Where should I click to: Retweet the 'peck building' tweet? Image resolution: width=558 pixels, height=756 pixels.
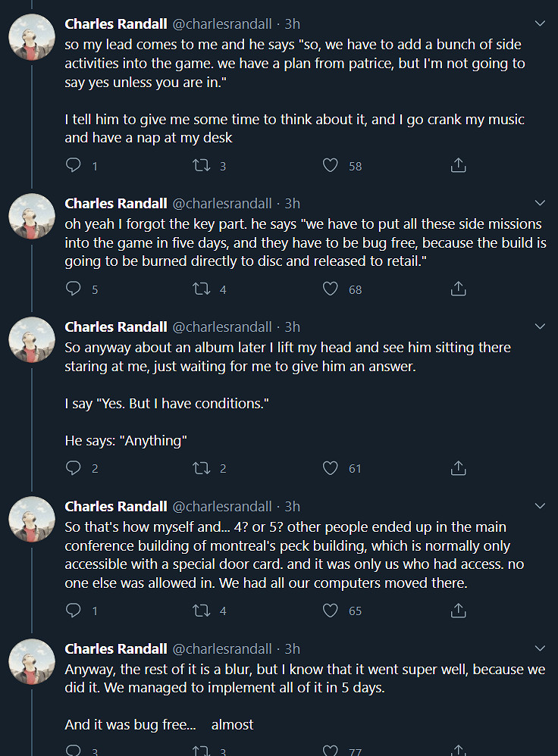[x=202, y=610]
